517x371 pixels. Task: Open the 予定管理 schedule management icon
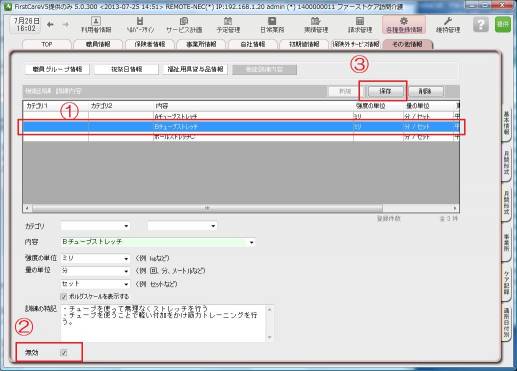[x=228, y=24]
